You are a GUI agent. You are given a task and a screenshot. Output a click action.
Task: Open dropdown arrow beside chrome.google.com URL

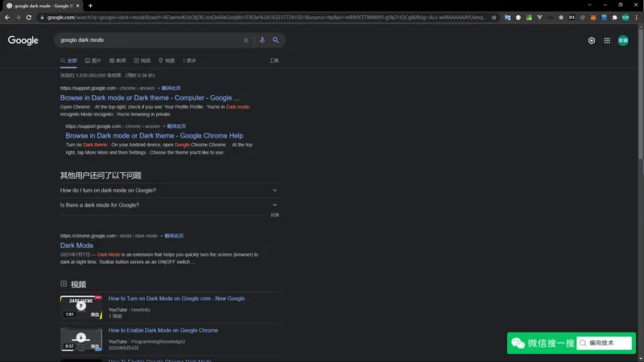tap(162, 236)
